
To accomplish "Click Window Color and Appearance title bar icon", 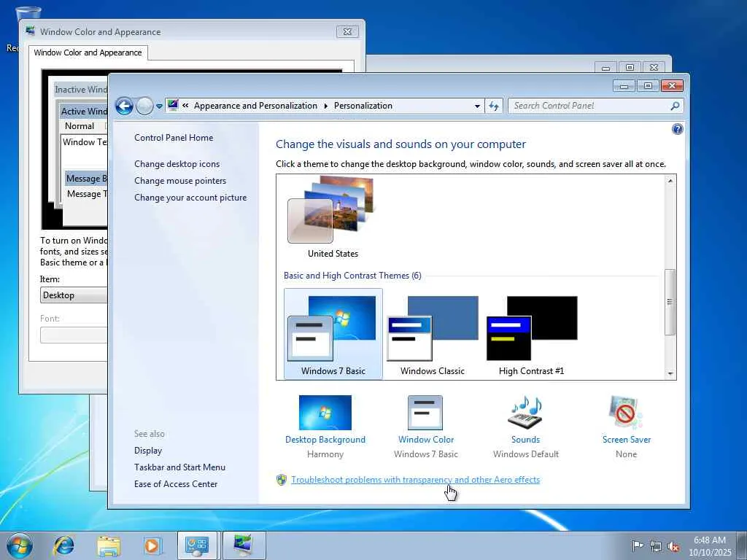I will [x=31, y=31].
